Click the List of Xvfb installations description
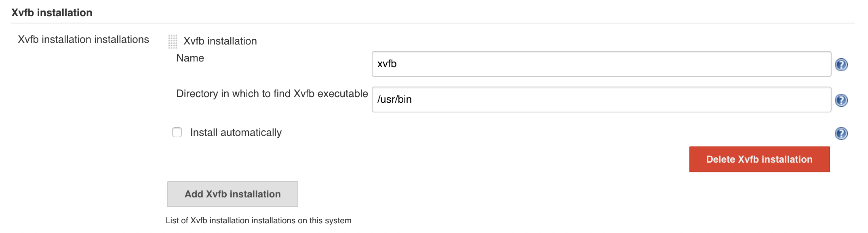Viewport: 868px width, 233px height. coord(258,220)
